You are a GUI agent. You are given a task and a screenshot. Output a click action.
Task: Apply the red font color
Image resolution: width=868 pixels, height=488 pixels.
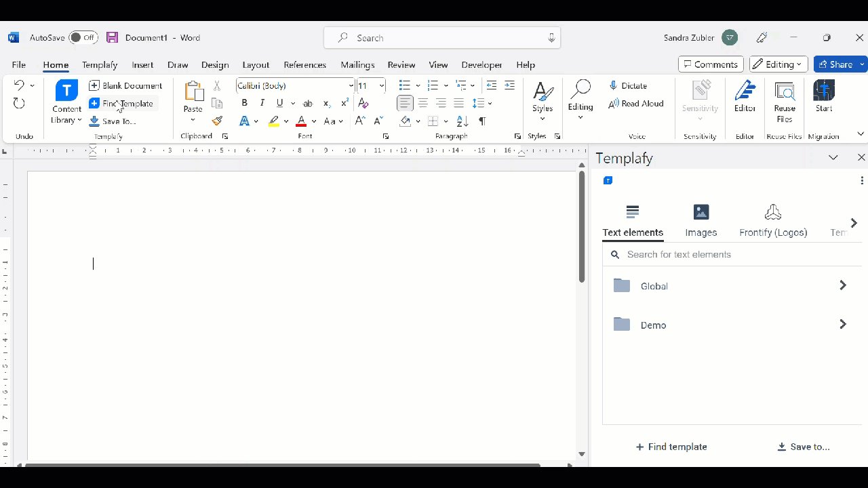pos(301,121)
